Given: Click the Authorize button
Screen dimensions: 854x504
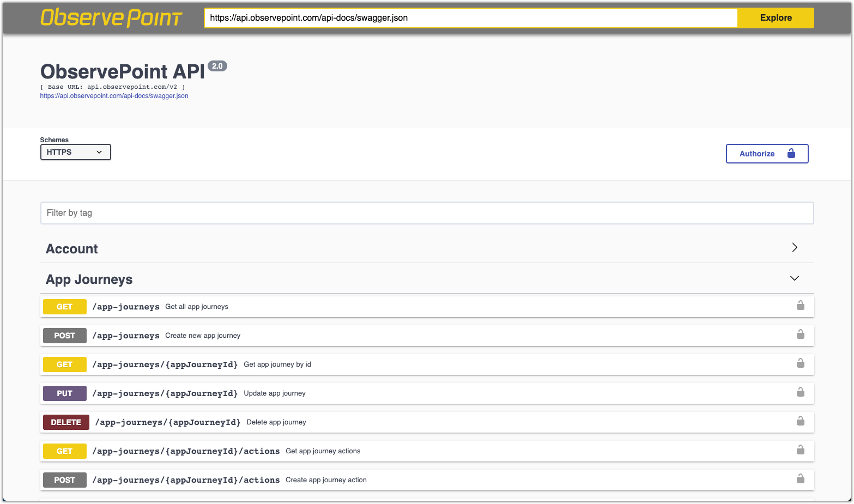Looking at the screenshot, I should [x=767, y=154].
